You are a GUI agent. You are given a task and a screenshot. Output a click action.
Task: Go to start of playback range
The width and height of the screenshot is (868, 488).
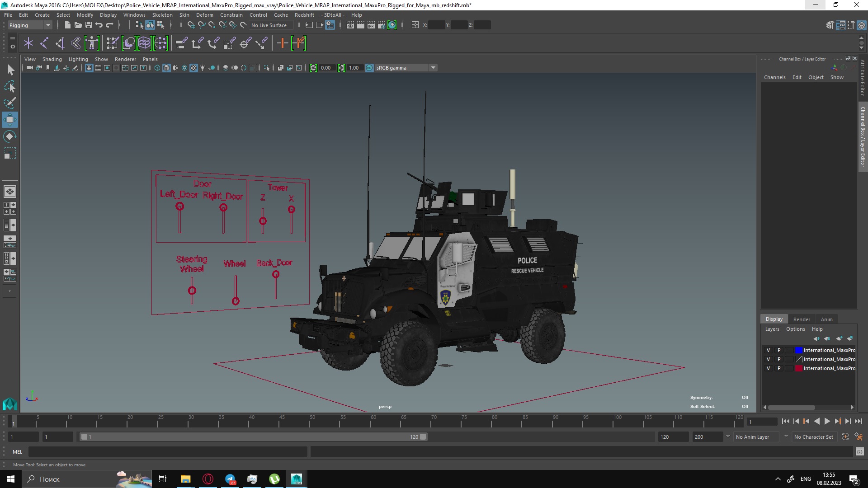785,421
